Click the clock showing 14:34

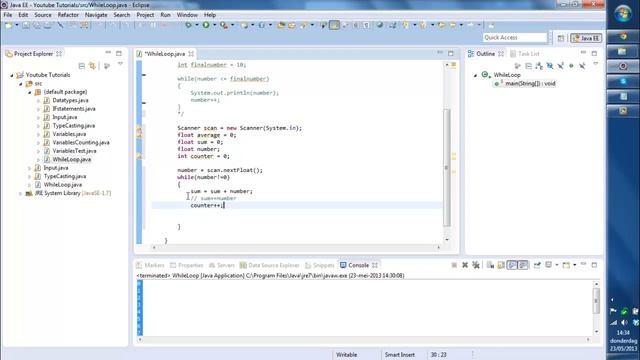[623, 333]
